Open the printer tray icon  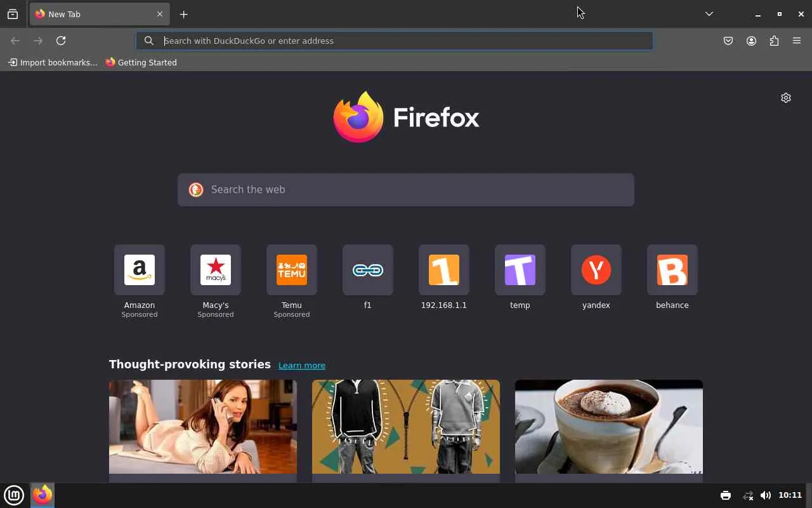(726, 495)
